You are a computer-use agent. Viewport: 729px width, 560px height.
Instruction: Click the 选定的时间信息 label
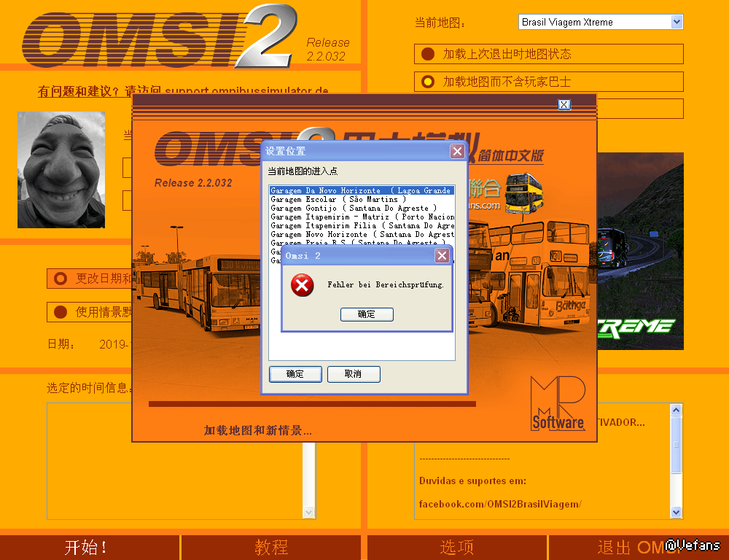click(x=89, y=388)
